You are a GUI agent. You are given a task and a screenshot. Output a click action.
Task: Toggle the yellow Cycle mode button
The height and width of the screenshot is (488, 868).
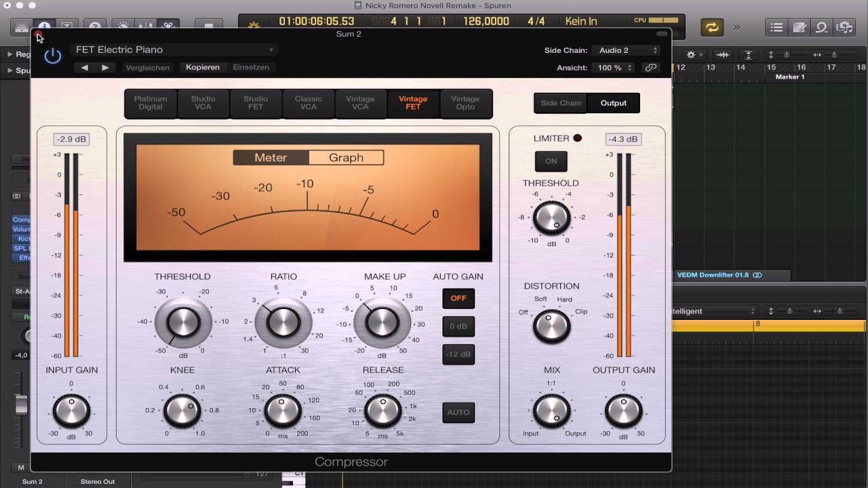click(x=711, y=27)
